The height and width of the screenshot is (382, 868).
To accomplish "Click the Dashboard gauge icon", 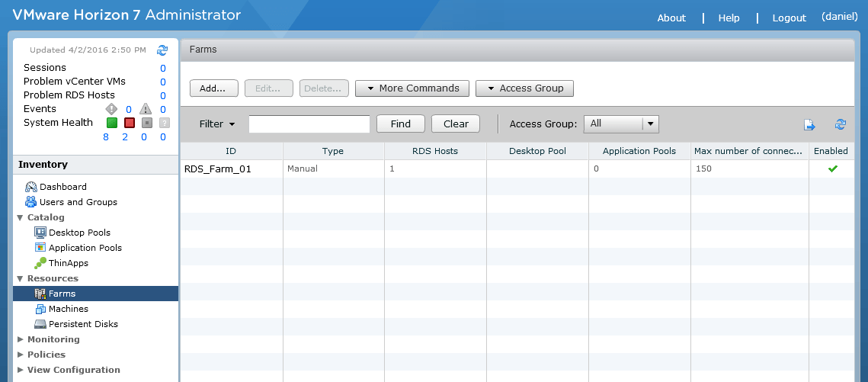I will pyautogui.click(x=31, y=187).
